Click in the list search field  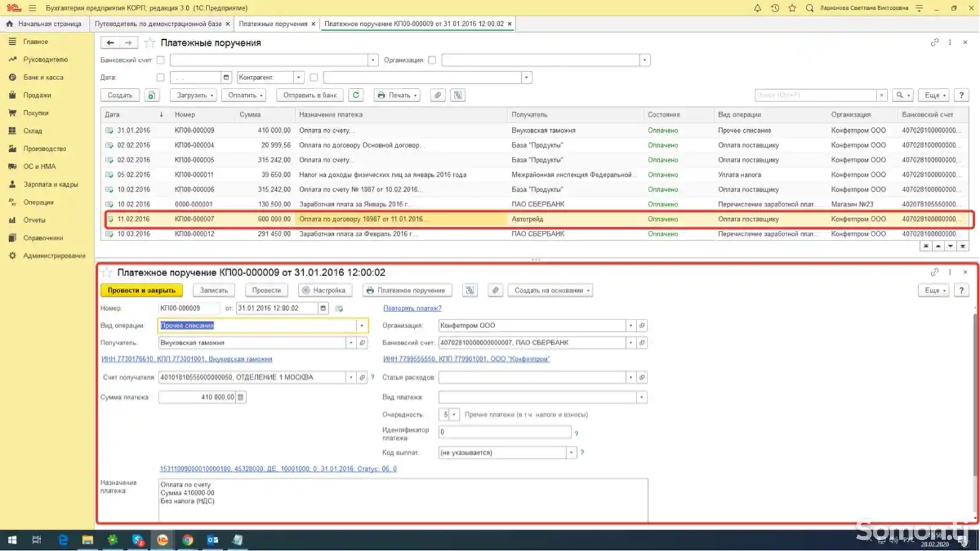pyautogui.click(x=815, y=95)
